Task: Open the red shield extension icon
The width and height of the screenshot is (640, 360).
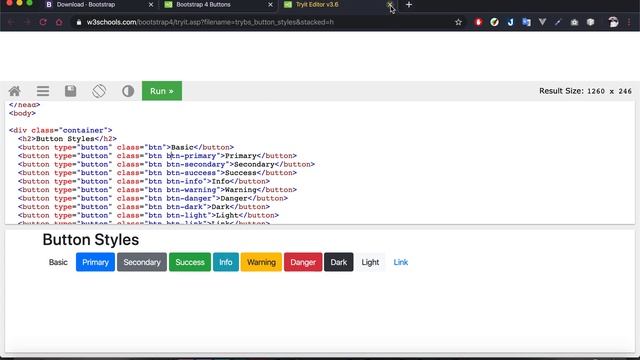Action: (478, 22)
